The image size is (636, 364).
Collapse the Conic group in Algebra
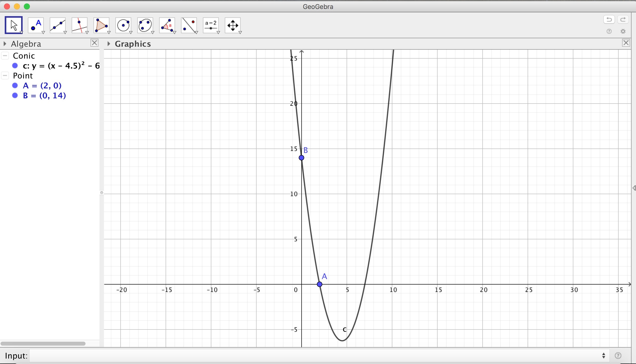point(5,56)
